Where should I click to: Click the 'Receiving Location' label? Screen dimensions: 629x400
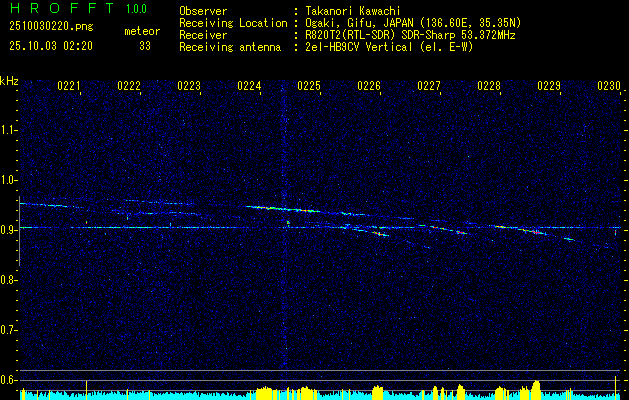[233, 23]
